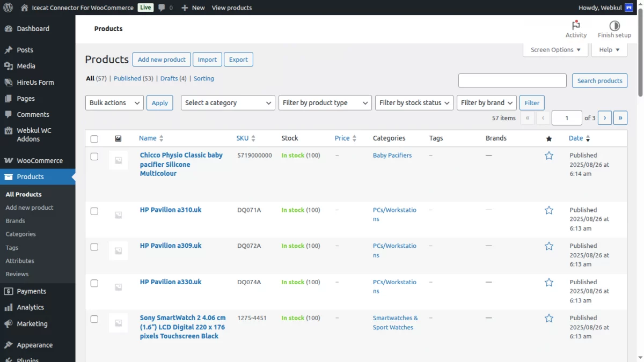Open the Bulk actions dropdown
This screenshot has width=644, height=362.
pos(114,102)
